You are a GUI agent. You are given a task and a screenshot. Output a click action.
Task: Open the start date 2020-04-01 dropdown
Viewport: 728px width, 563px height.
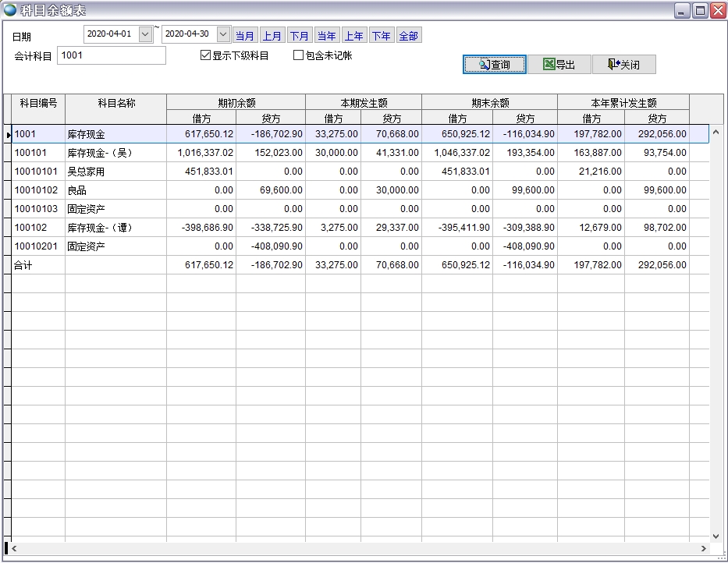pos(145,34)
